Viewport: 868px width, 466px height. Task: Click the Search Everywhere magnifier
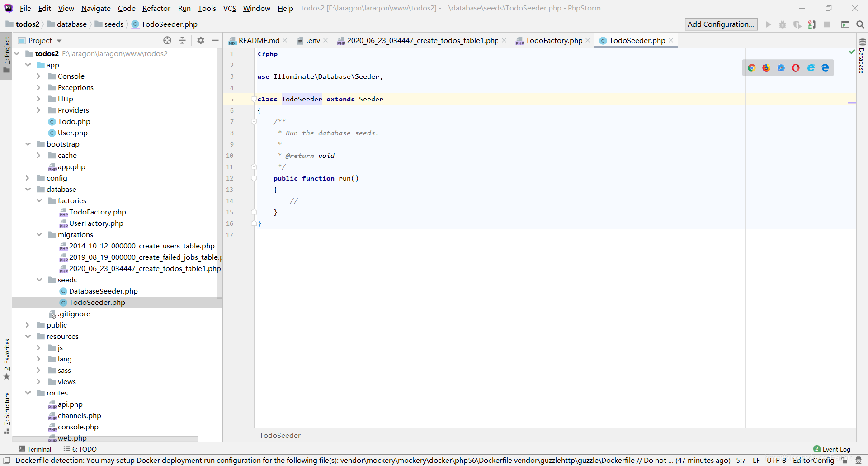pyautogui.click(x=860, y=24)
